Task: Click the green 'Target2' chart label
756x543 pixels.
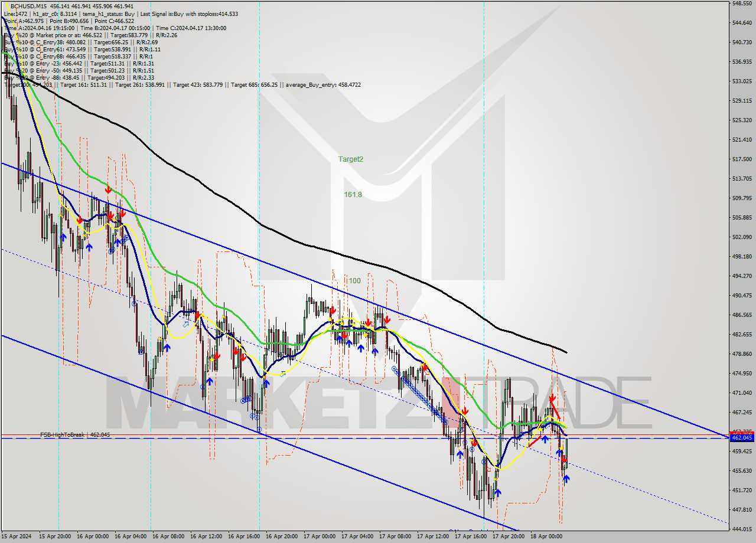Action: pyautogui.click(x=351, y=159)
